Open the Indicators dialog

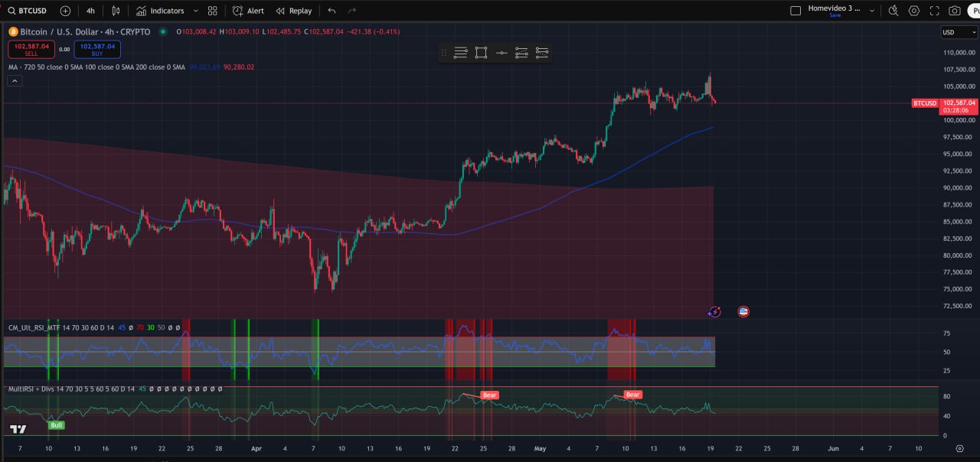(x=161, y=11)
